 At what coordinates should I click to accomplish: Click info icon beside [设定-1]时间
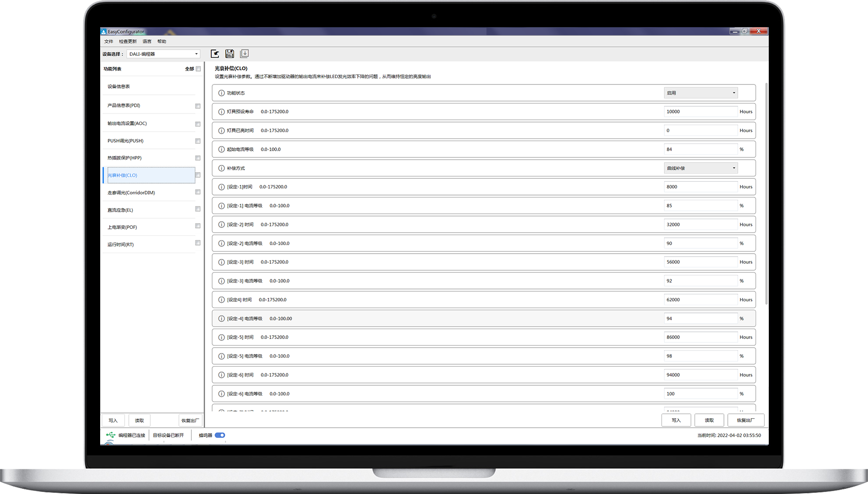pyautogui.click(x=221, y=187)
